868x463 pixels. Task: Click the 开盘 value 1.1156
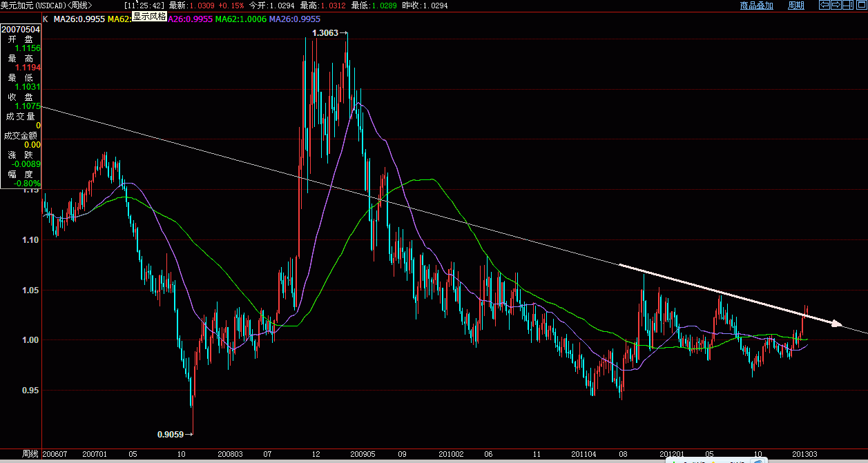[x=28, y=48]
